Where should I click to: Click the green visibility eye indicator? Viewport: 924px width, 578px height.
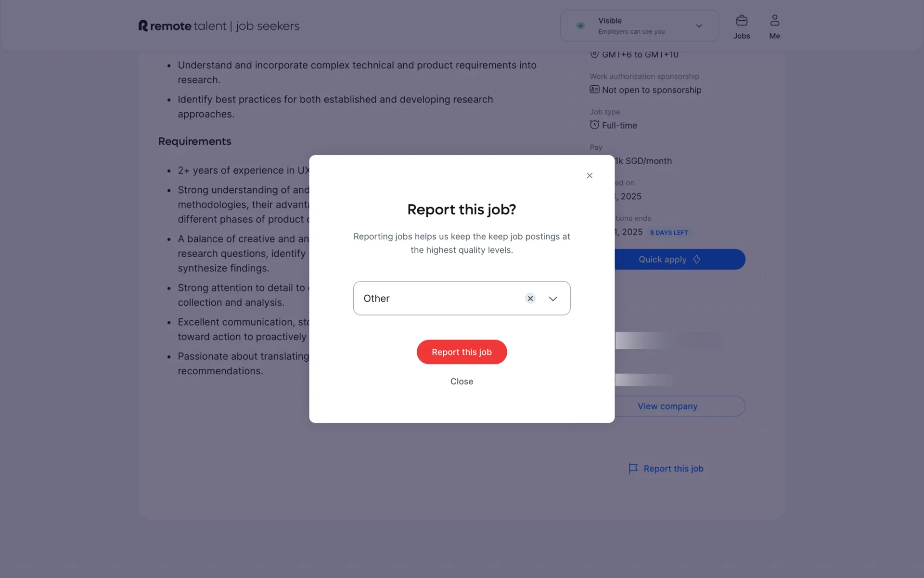point(580,26)
